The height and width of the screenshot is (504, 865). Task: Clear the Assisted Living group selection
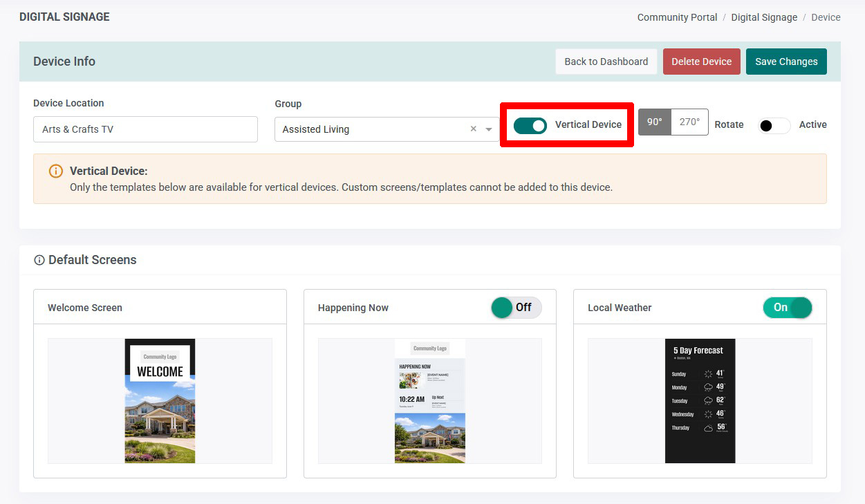474,129
